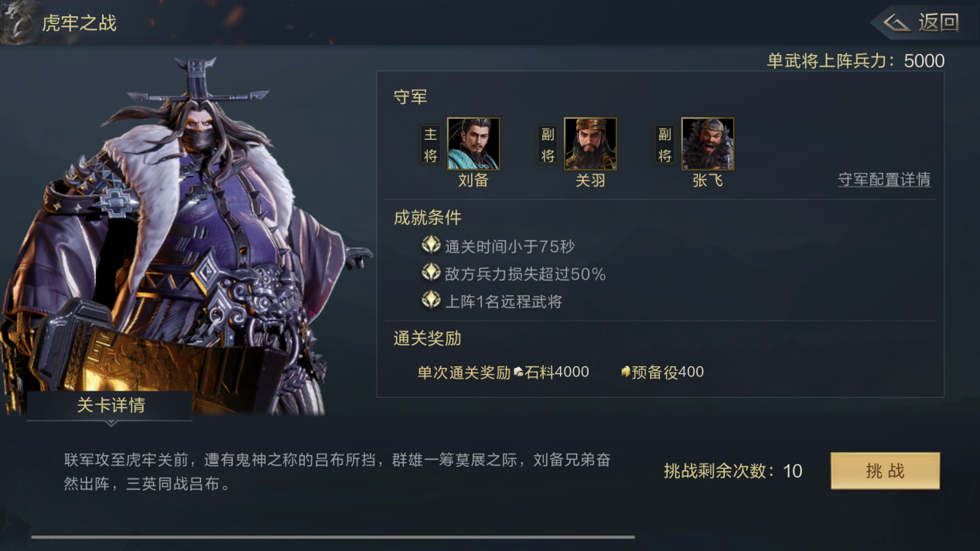Click the horizontal scrollbar at the bottom
Viewport: 980px width, 551px height.
tap(333, 536)
